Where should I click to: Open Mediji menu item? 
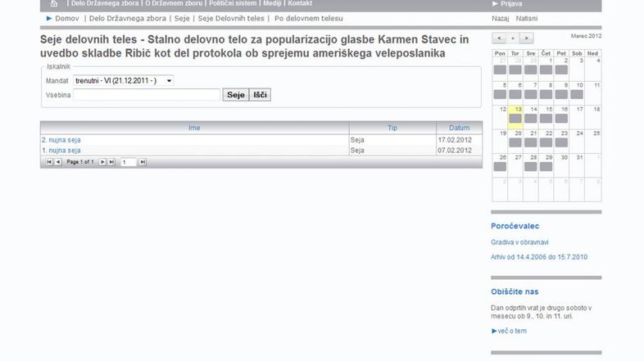(272, 4)
